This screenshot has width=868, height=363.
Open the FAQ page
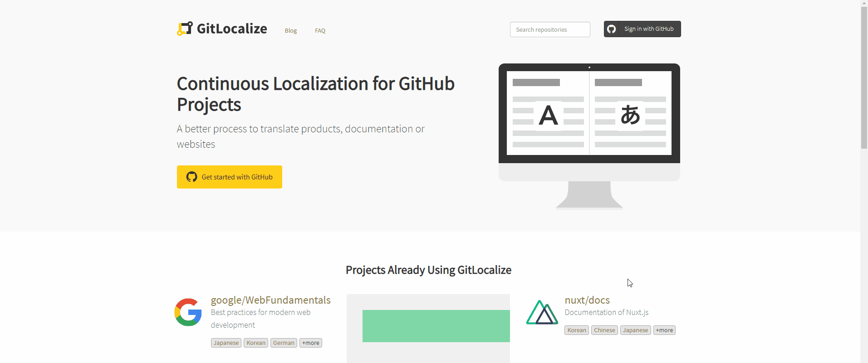pyautogui.click(x=320, y=31)
